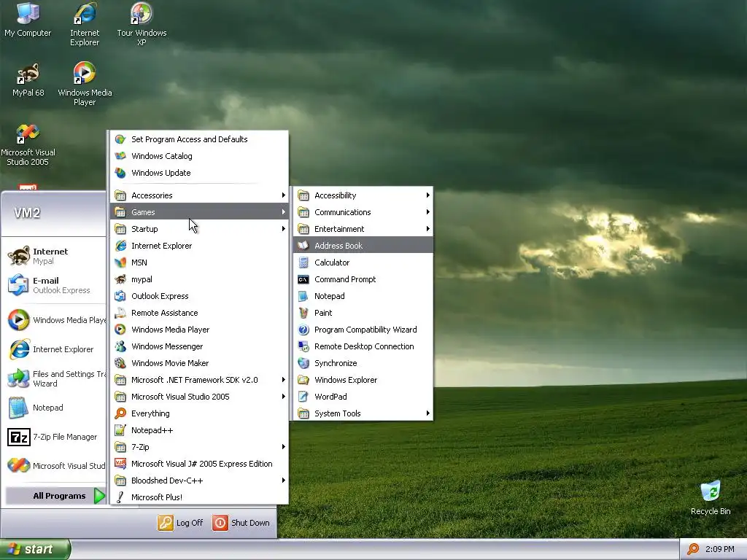
Task: Launch WordPad
Action: (363, 397)
